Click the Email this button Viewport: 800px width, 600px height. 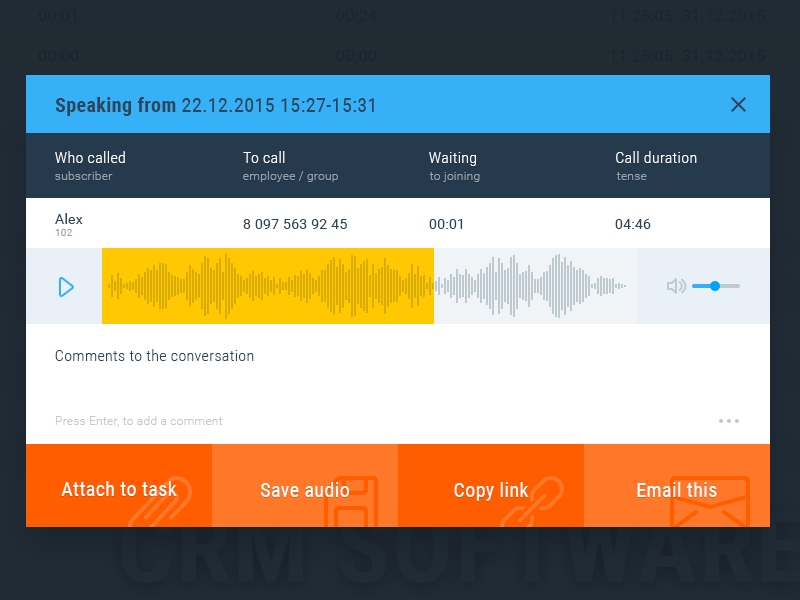[677, 489]
